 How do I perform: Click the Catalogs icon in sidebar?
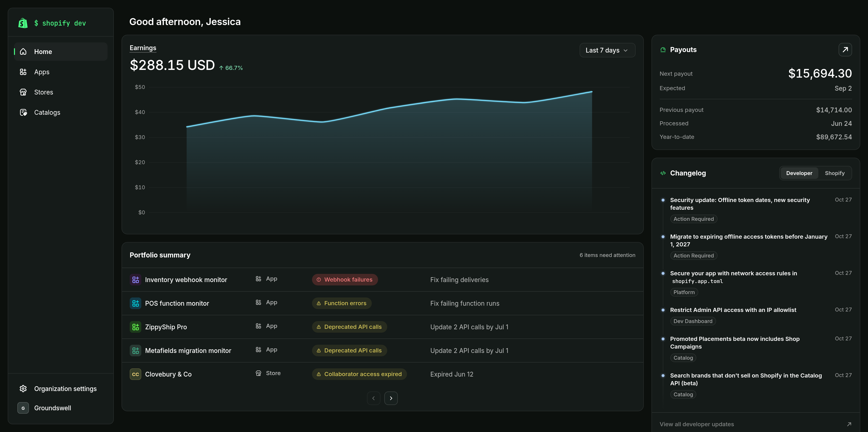tap(23, 112)
